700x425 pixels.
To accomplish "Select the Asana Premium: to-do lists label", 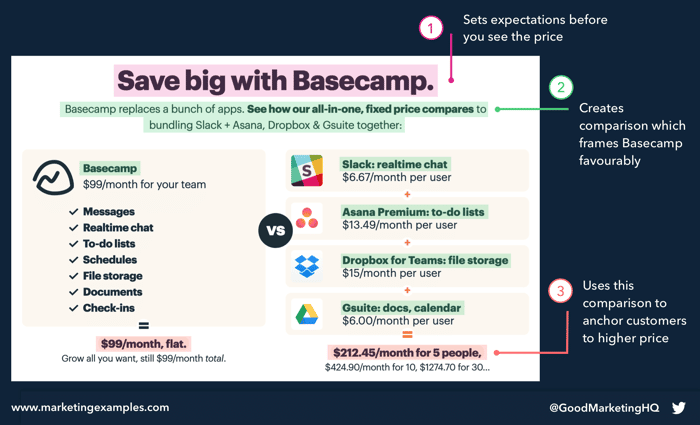I will tap(413, 212).
